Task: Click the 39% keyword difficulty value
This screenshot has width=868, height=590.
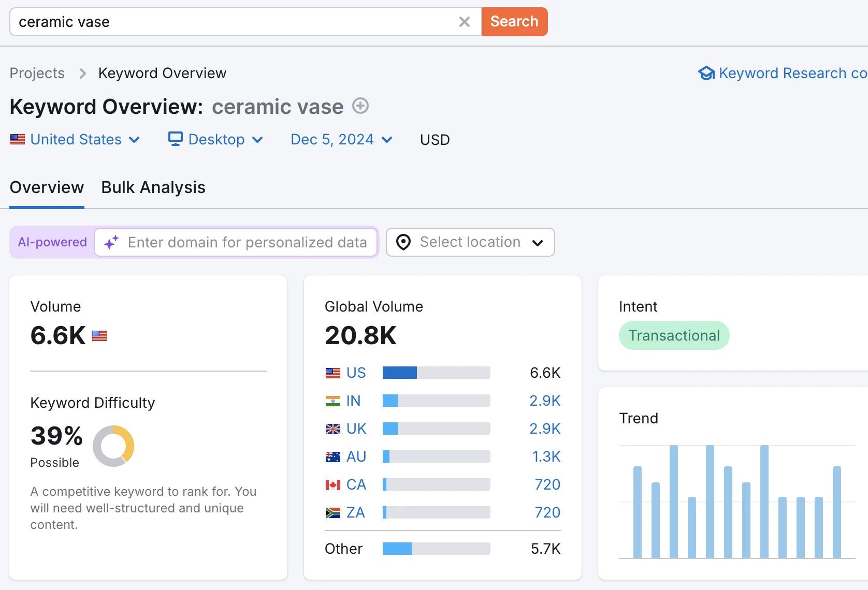Action: (x=56, y=436)
